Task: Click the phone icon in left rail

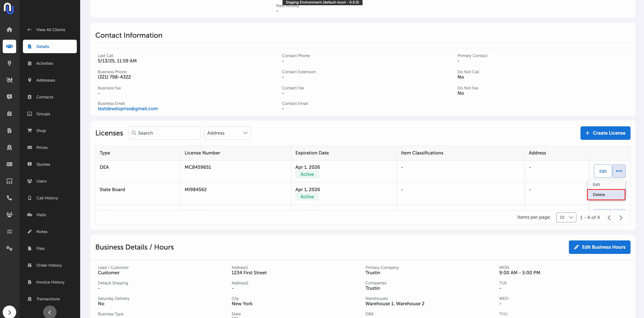Action: [9, 198]
